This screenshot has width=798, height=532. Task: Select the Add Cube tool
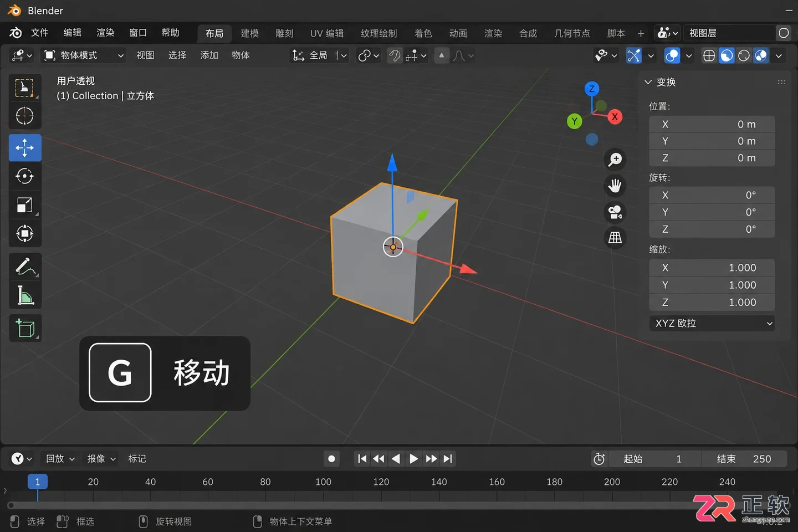point(25,328)
